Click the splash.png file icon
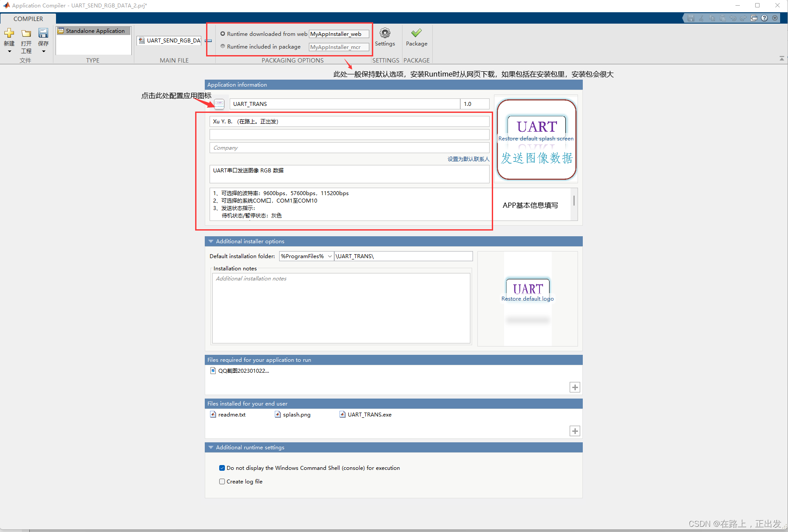The image size is (788, 532). (x=278, y=415)
